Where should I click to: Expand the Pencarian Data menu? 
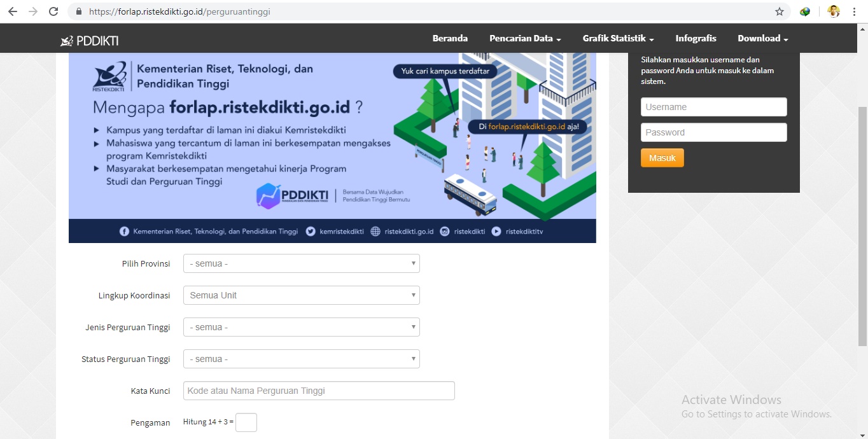pyautogui.click(x=525, y=38)
